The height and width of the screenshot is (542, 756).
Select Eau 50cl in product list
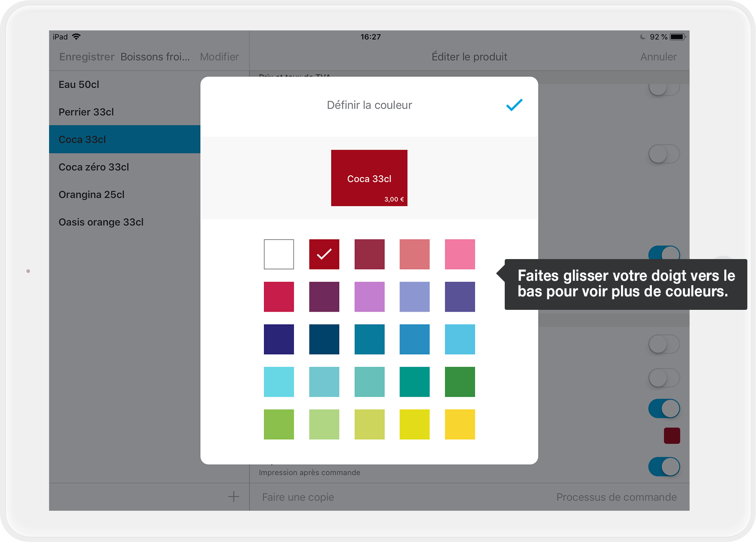(x=125, y=85)
